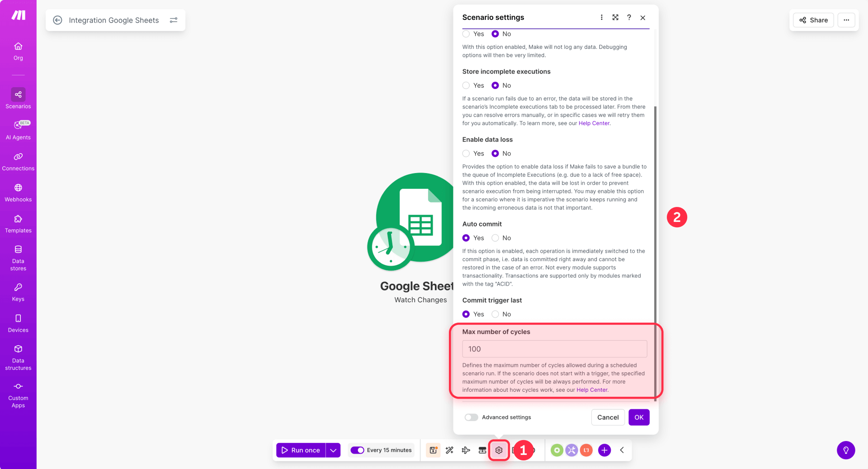The height and width of the screenshot is (469, 868).
Task: Click the Watch Changes module label
Action: 420,300
